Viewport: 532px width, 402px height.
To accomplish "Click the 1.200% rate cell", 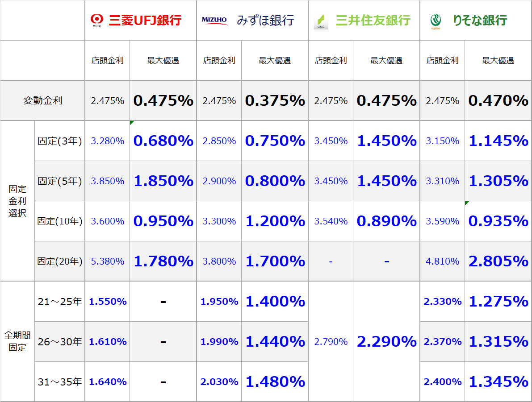I will pyautogui.click(x=275, y=221).
